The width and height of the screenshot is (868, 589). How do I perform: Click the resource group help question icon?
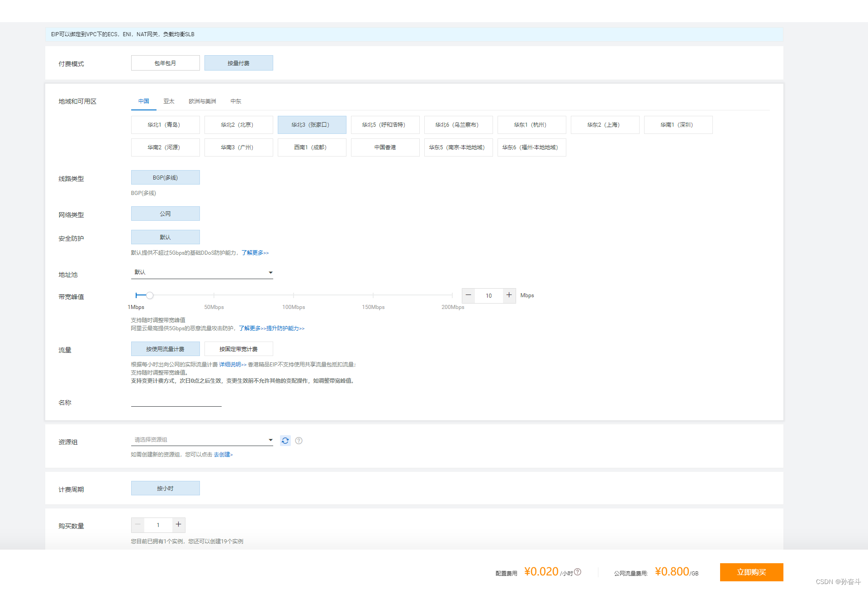coord(299,441)
